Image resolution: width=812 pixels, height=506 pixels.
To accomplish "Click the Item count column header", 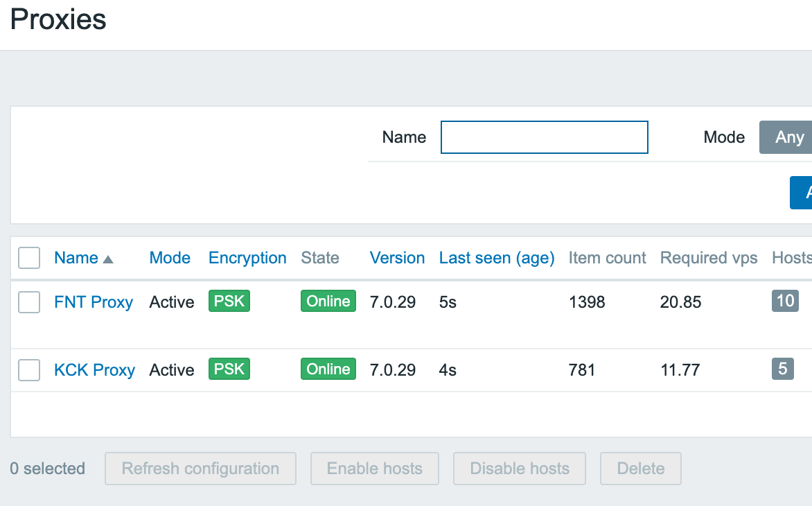I will click(608, 258).
